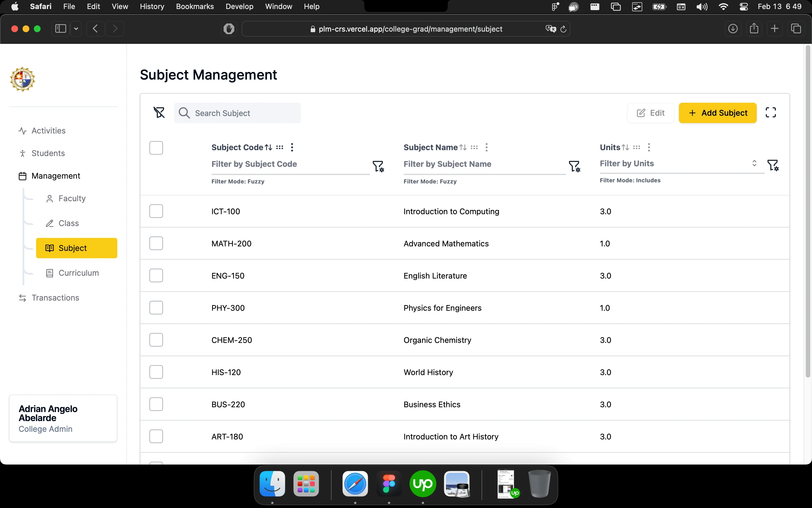
Task: Open Upwork from the Dock
Action: pyautogui.click(x=423, y=484)
